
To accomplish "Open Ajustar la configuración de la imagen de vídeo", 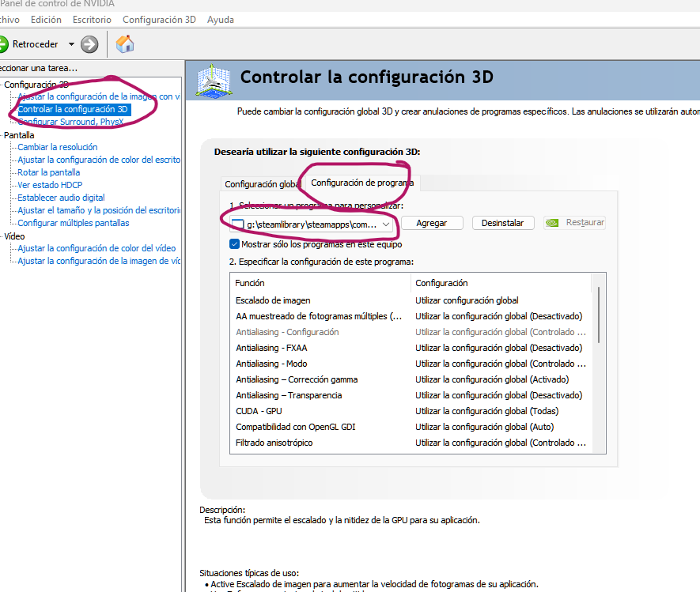I will click(99, 261).
